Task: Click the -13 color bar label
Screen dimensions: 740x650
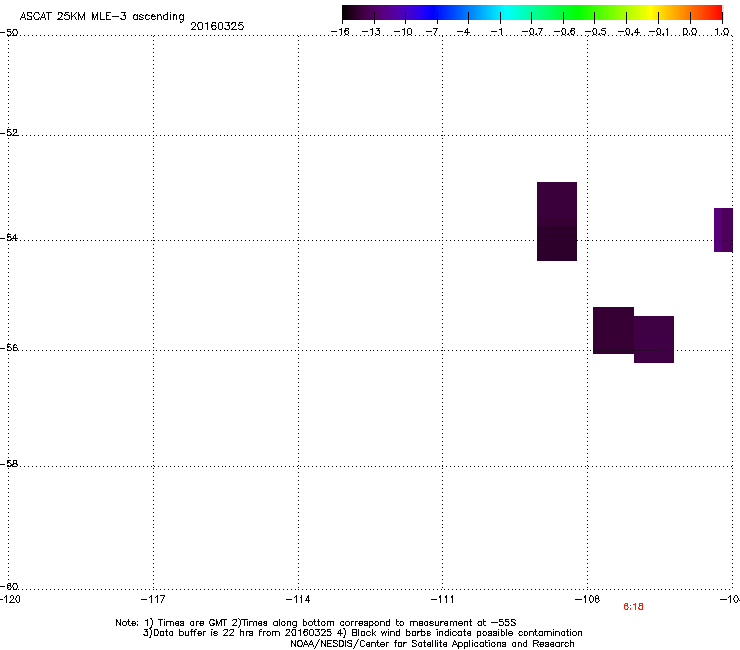Action: [x=371, y=32]
